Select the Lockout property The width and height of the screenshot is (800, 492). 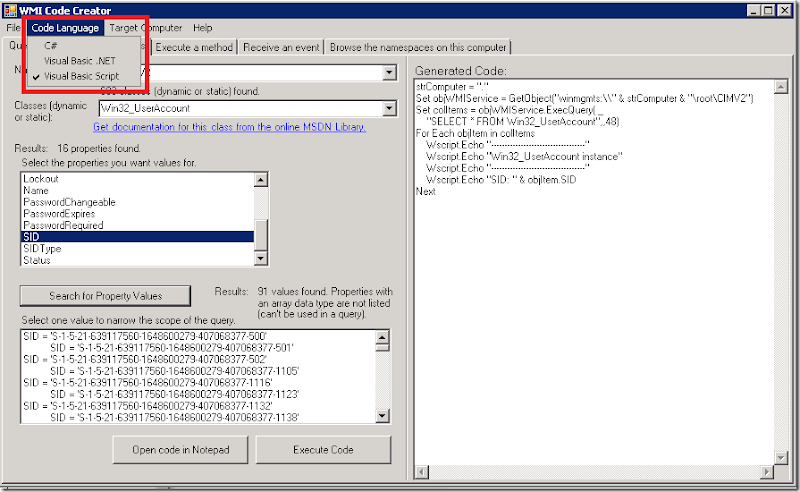coord(137,179)
